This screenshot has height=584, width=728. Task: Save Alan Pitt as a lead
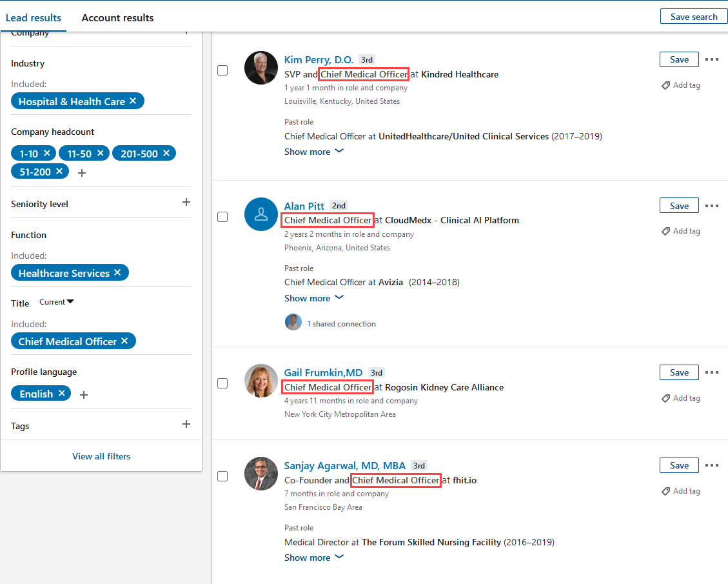pos(679,206)
